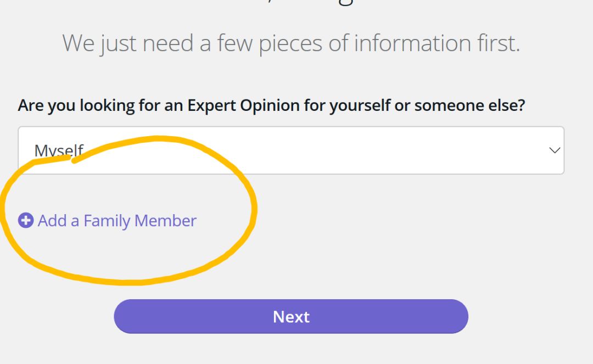Expand the list using the chevron icon
593x364 pixels.
point(555,150)
